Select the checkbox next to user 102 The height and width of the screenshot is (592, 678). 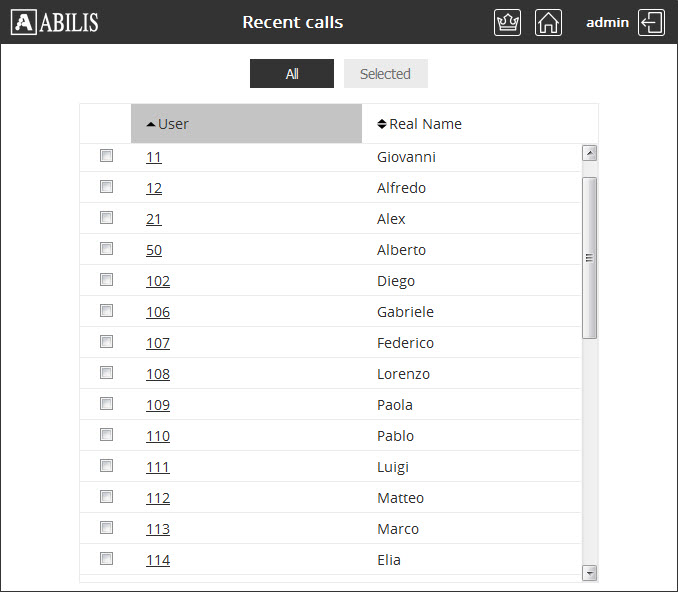coord(106,279)
